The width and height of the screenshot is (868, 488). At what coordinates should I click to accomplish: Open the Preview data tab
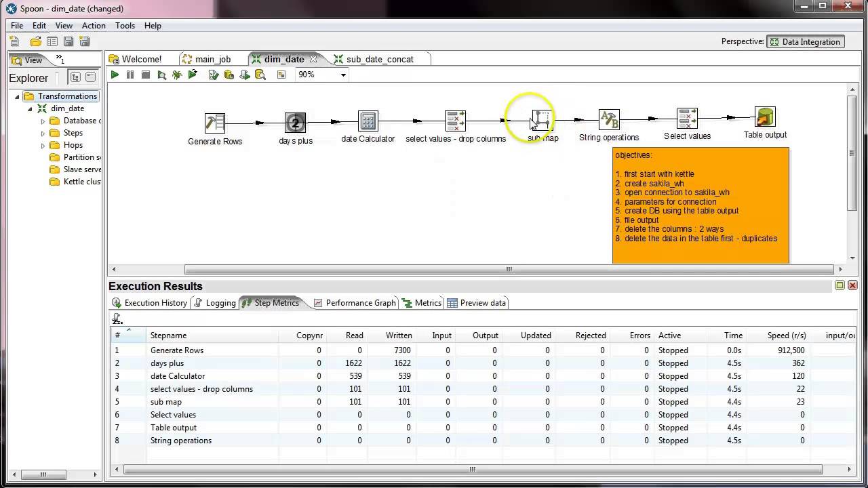coord(477,303)
